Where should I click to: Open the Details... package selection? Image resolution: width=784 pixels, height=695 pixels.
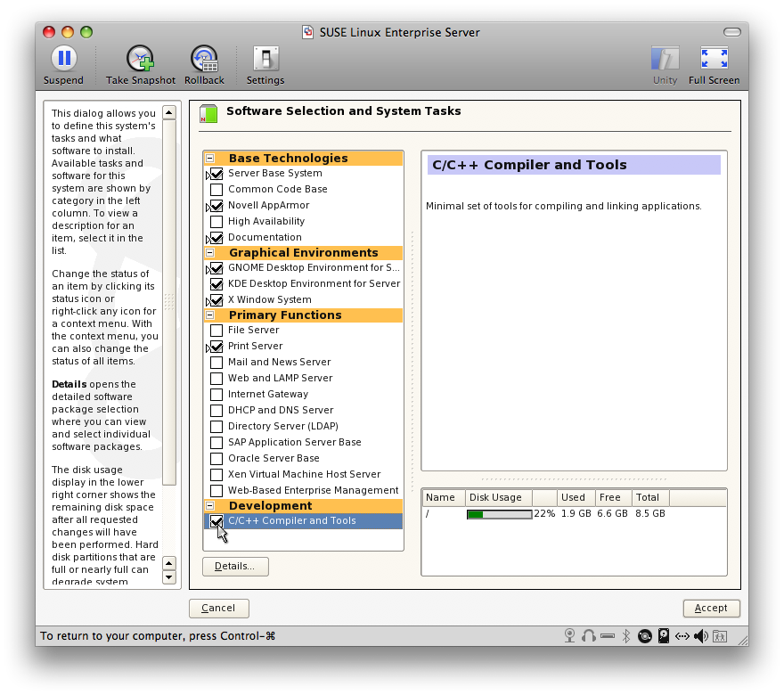click(235, 567)
